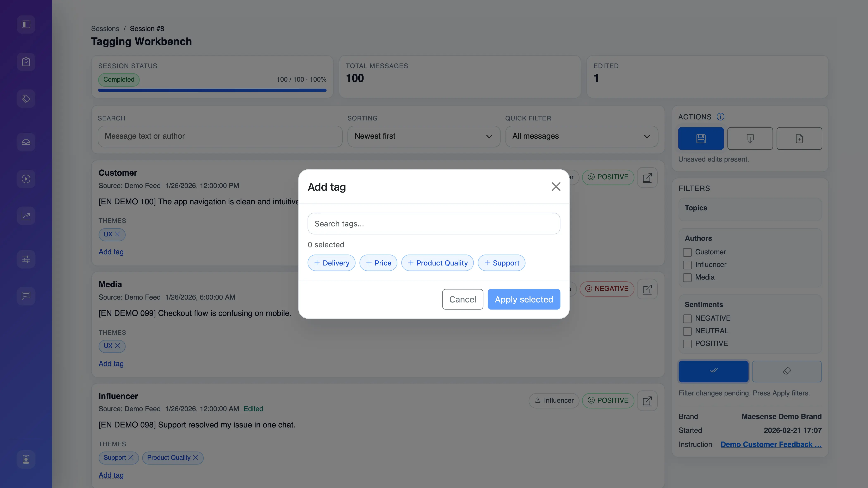Screen dimensions: 868x488
Task: Select the Product Quality tag in the dialog
Action: click(437, 263)
